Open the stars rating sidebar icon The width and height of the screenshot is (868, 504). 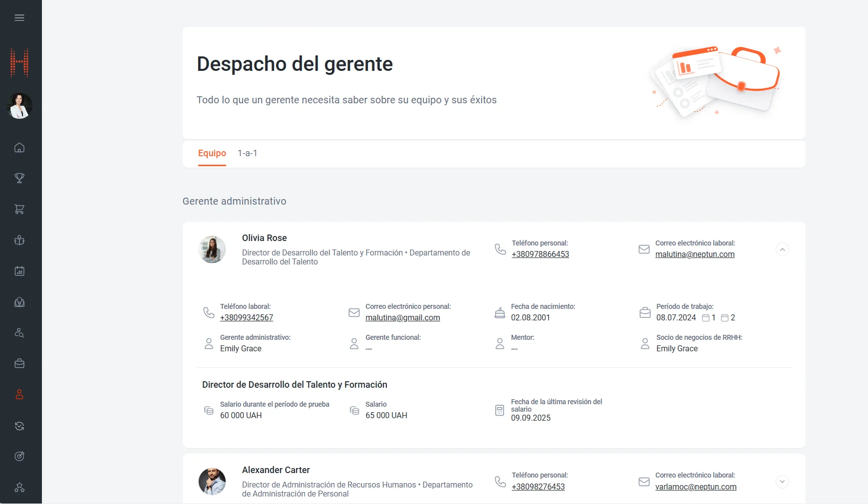coord(19,488)
